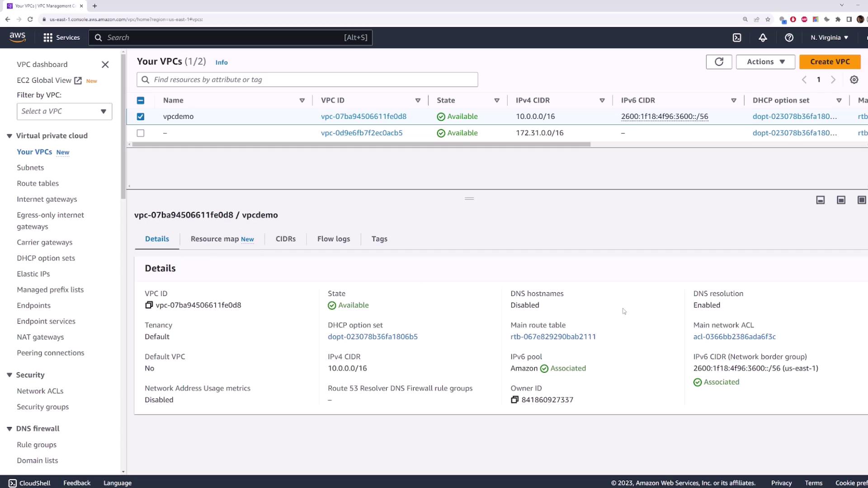The image size is (868, 488).
Task: Open the Select a VPC filter dropdown
Action: point(64,112)
